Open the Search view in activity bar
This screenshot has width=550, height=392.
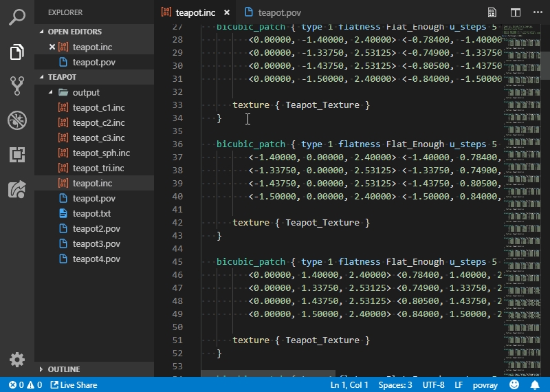(17, 17)
